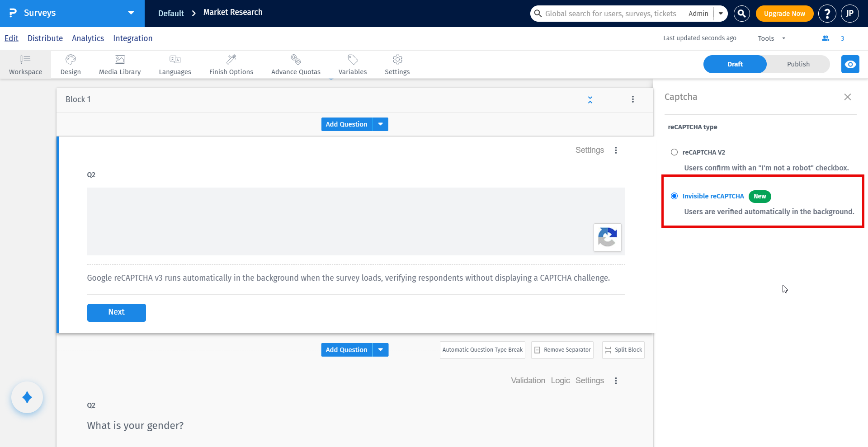Select the Invisible reCAPTCHA radio option
The image size is (868, 447).
coord(674,196)
